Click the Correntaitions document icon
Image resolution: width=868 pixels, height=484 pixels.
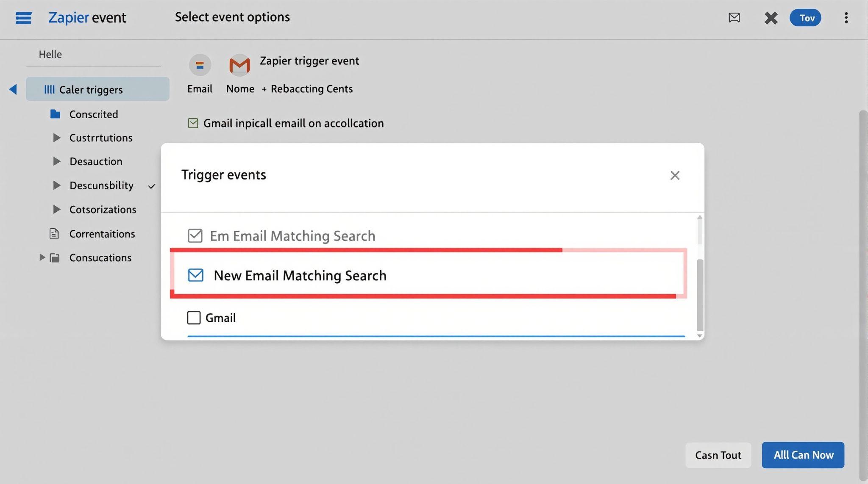tap(54, 234)
